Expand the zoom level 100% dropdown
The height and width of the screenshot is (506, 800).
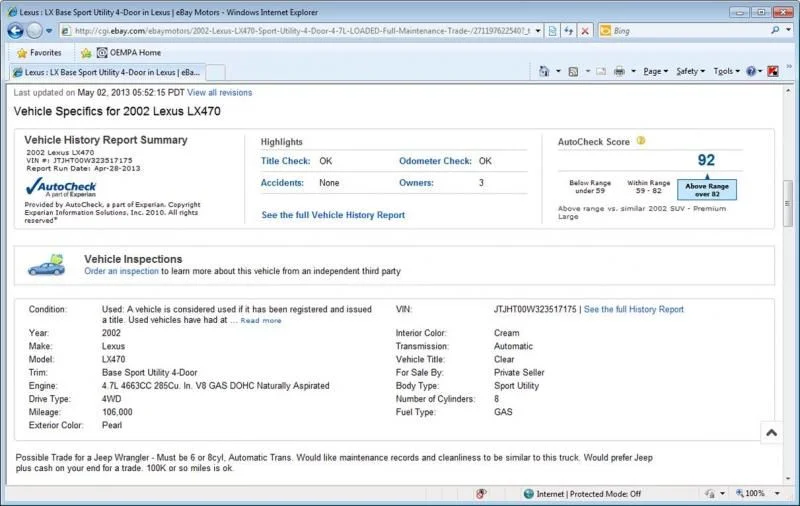[775, 494]
